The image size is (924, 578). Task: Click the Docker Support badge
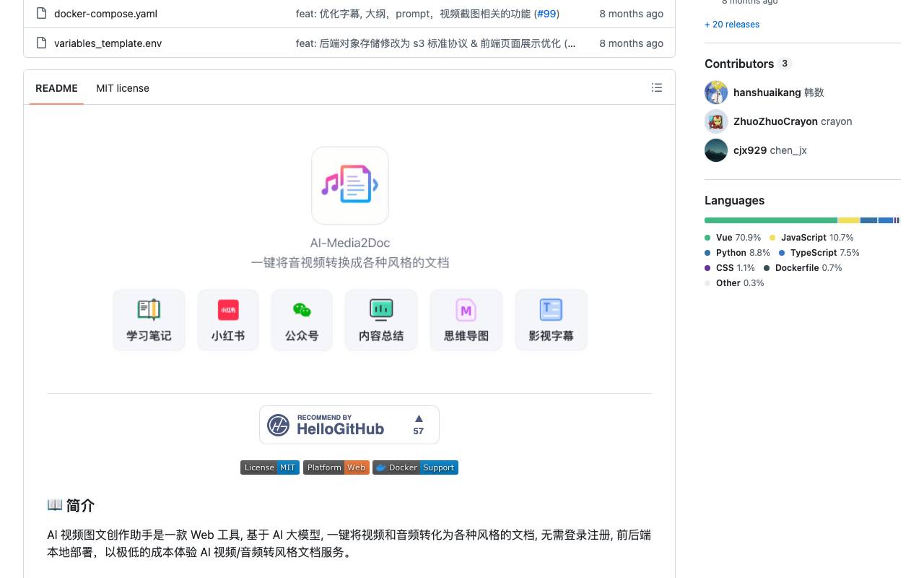pyautogui.click(x=415, y=467)
